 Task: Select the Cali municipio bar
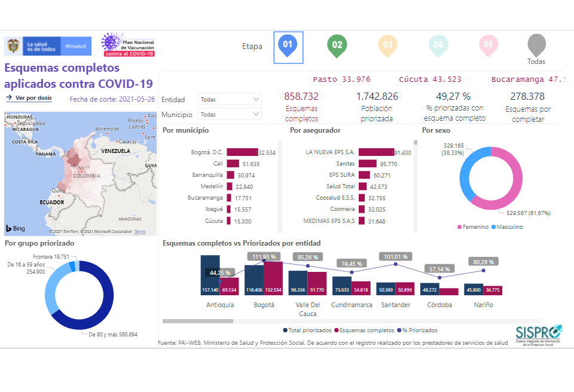click(233, 164)
